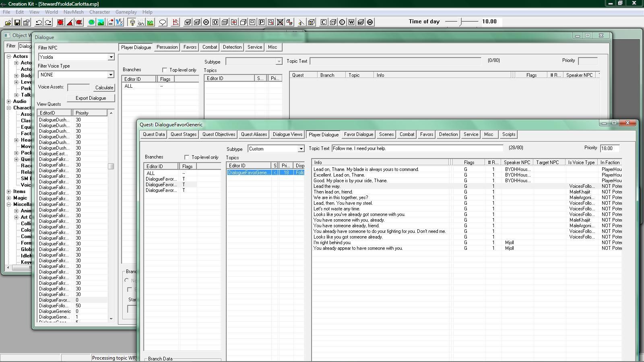
Task: Select DialogueGeneric in View Quests list
Action: coord(72,311)
